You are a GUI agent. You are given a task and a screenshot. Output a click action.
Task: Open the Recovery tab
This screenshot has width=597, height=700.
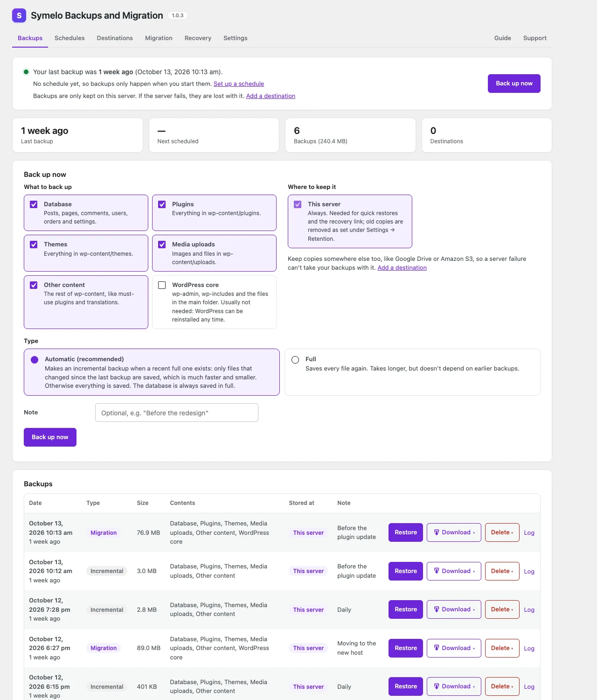198,38
